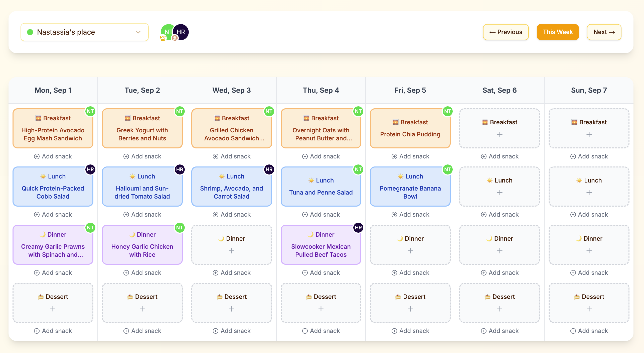The width and height of the screenshot is (644, 353).
Task: Navigate to the Next week
Action: coord(604,32)
